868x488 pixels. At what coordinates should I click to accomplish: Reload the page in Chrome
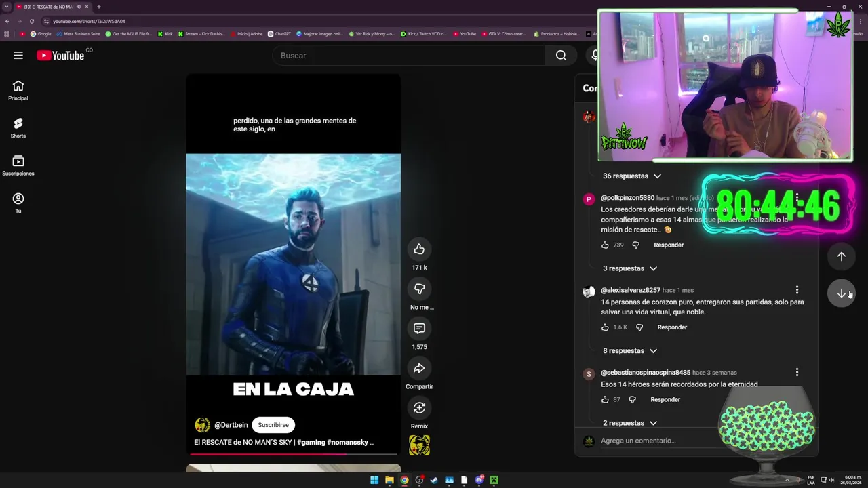31,21
